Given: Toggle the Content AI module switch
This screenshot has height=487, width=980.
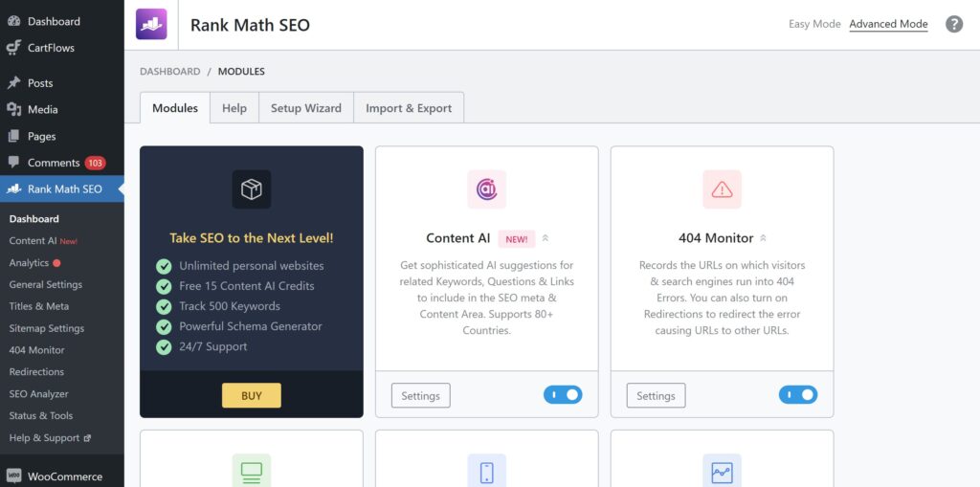Looking at the screenshot, I should pyautogui.click(x=563, y=394).
